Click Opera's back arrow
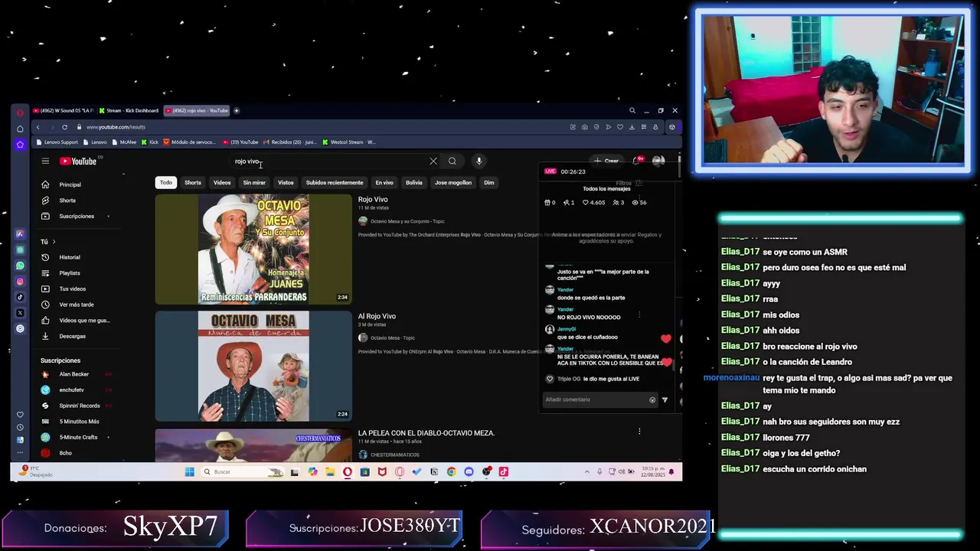Screen dimensions: 980x551 point(38,127)
